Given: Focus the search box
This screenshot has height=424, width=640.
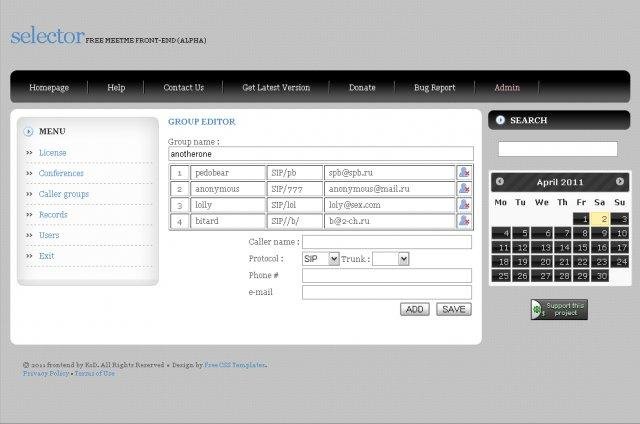Looking at the screenshot, I should (558, 149).
